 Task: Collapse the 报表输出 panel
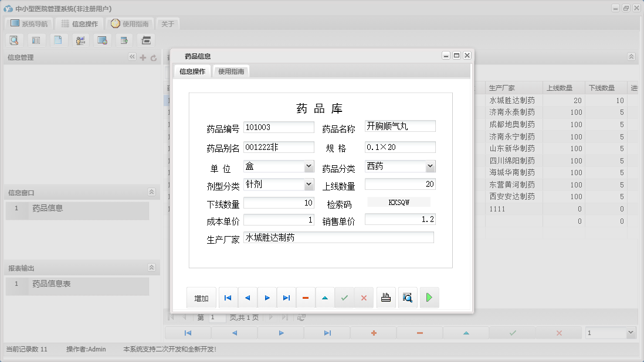pyautogui.click(x=151, y=267)
